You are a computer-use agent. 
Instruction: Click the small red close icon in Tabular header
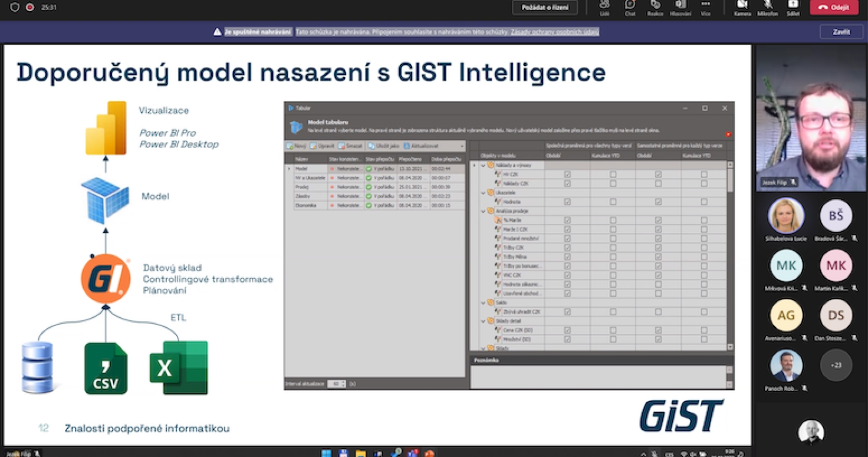click(x=728, y=134)
